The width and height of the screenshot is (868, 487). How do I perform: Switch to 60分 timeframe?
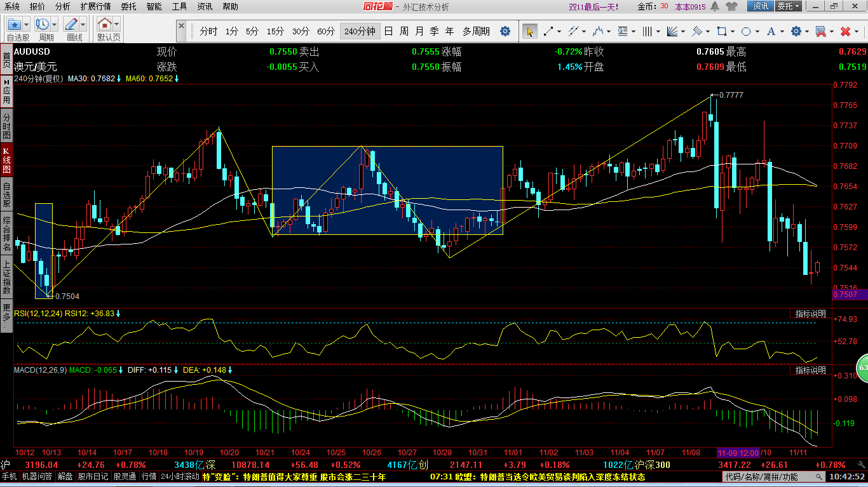click(x=326, y=31)
